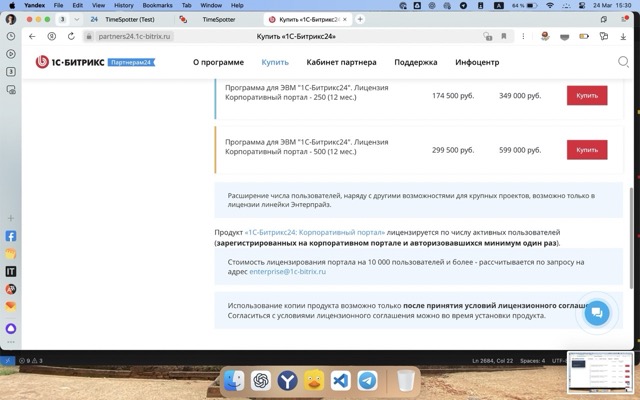640x400 pixels.
Task: Click the Alice assistant icon in sidebar
Action: 11,328
